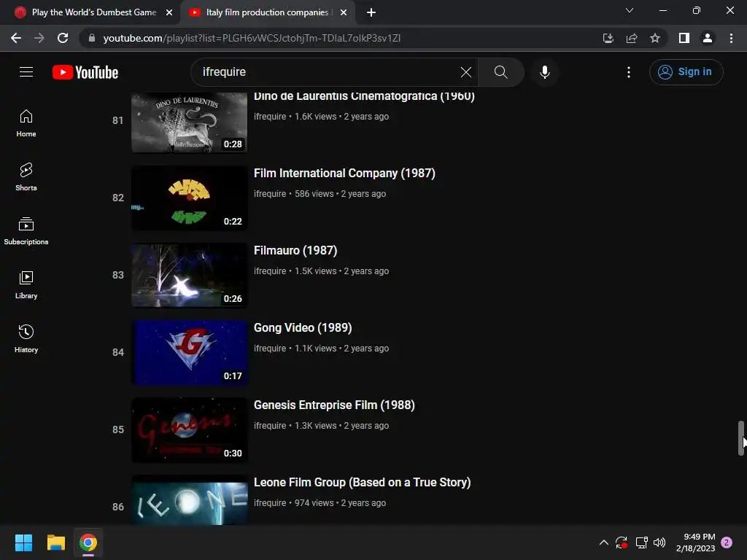Screen dimensions: 747x560
Task: Click the Sign in button
Action: [x=686, y=72]
